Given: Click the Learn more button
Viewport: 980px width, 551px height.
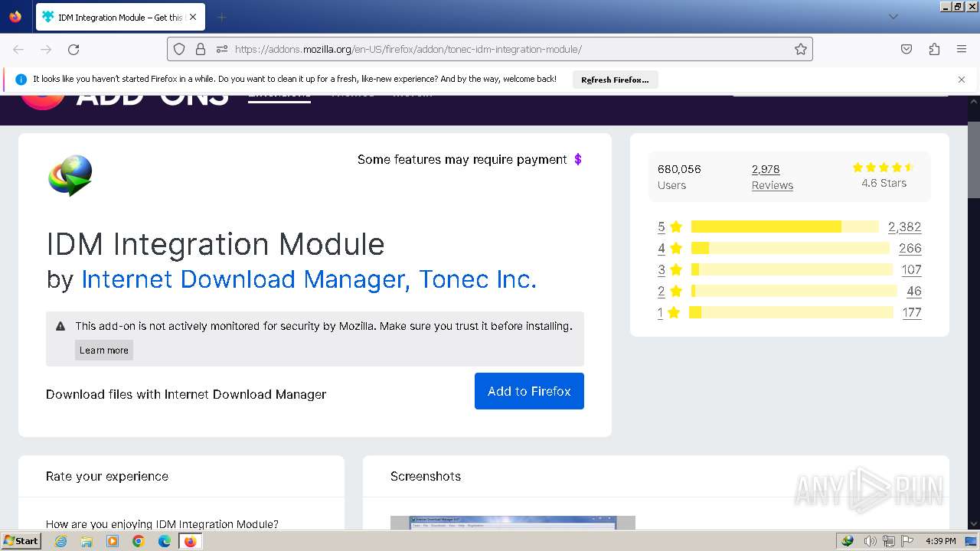Looking at the screenshot, I should coord(104,350).
